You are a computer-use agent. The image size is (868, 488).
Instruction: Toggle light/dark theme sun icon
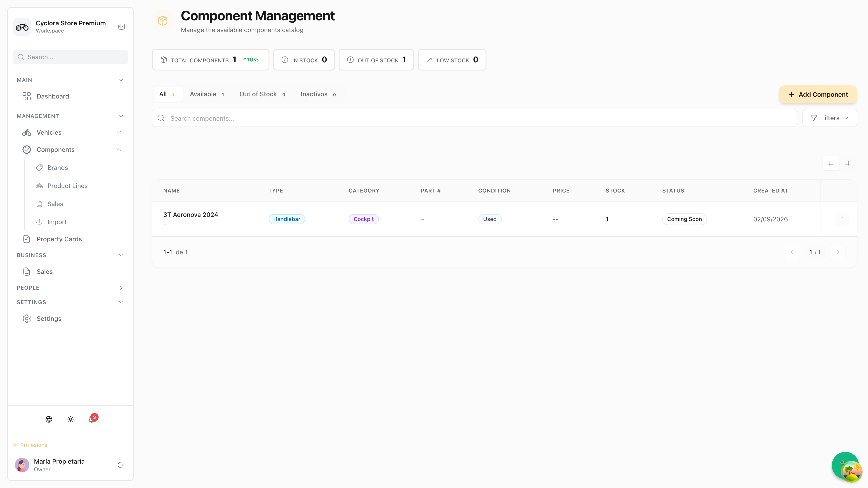coord(71,419)
